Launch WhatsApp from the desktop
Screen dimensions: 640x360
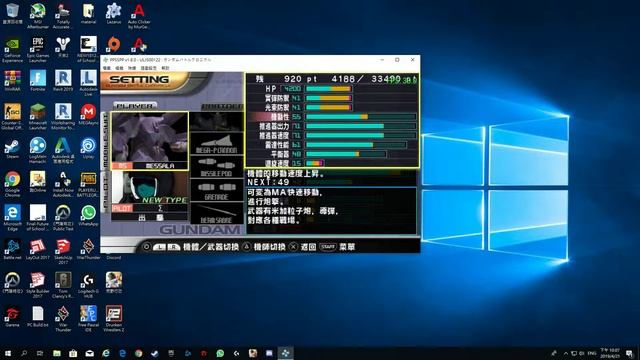(88, 216)
